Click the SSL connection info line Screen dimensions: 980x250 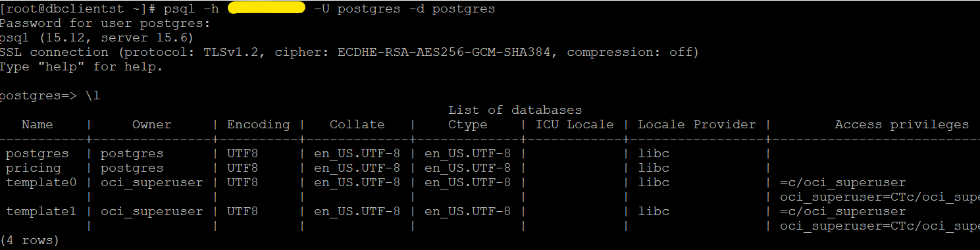(x=349, y=52)
